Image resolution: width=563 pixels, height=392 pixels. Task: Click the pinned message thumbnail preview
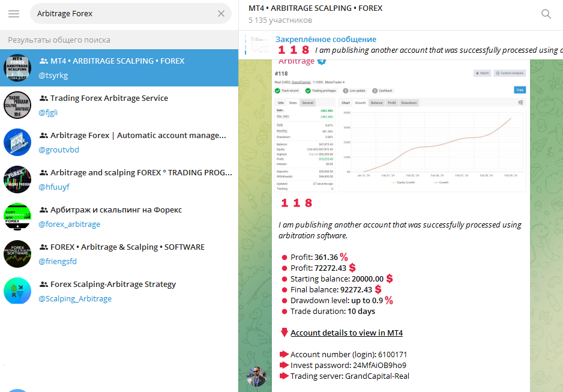point(260,45)
